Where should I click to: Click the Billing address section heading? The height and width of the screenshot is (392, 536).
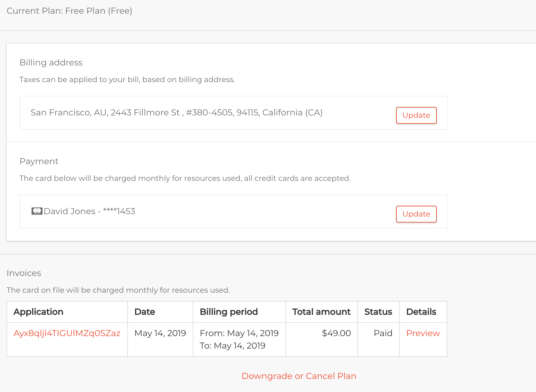51,62
